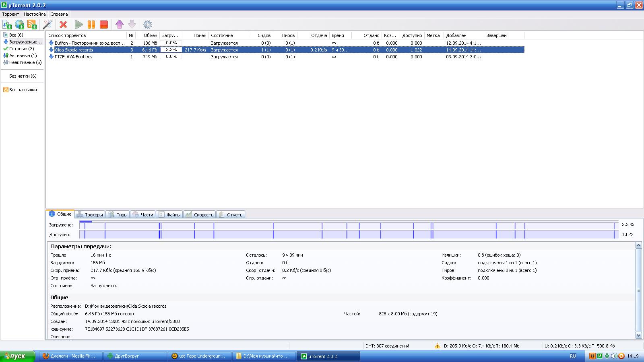Click the Add Torrent toolbar icon
This screenshot has height=362, width=644.
[7, 25]
